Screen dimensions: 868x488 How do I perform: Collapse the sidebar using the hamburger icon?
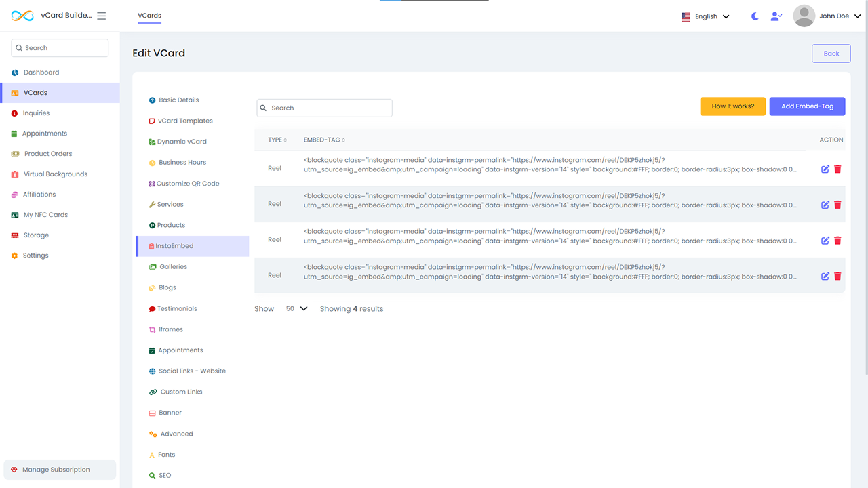click(102, 16)
